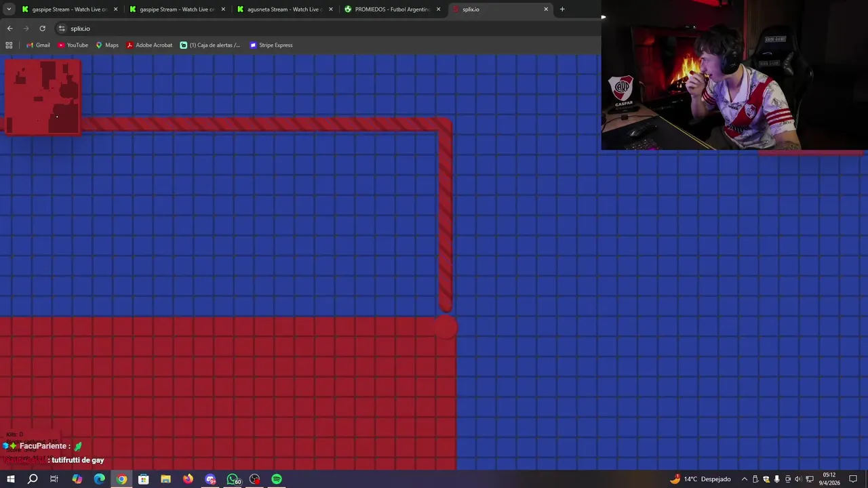Open the Maps bookmark
Viewport: 868px width, 488px height.
point(107,45)
